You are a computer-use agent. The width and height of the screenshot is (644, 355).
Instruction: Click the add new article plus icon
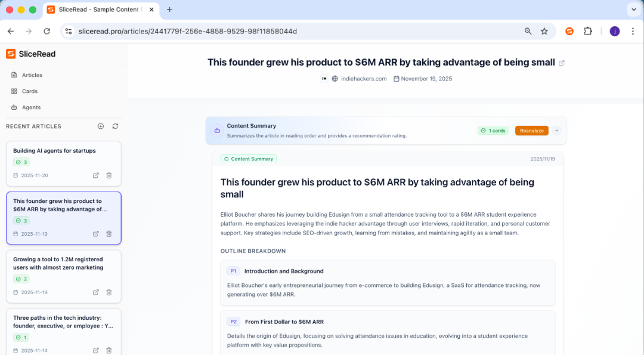(x=101, y=126)
